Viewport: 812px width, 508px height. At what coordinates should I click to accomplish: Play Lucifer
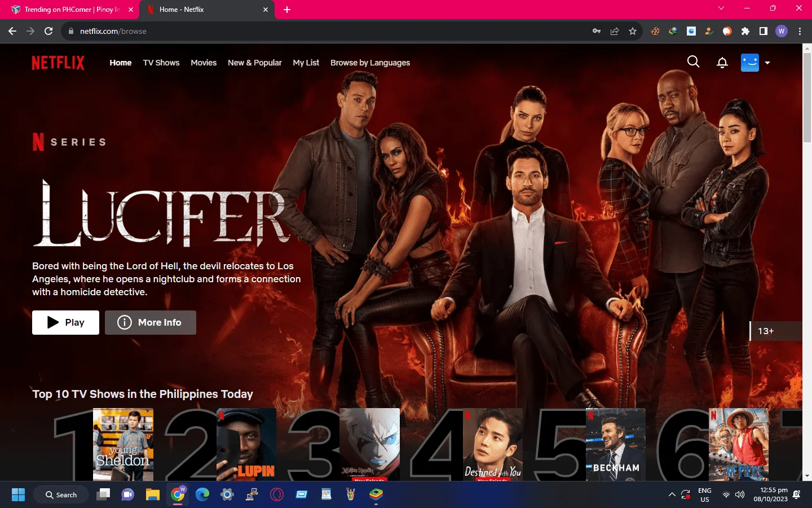pyautogui.click(x=65, y=322)
